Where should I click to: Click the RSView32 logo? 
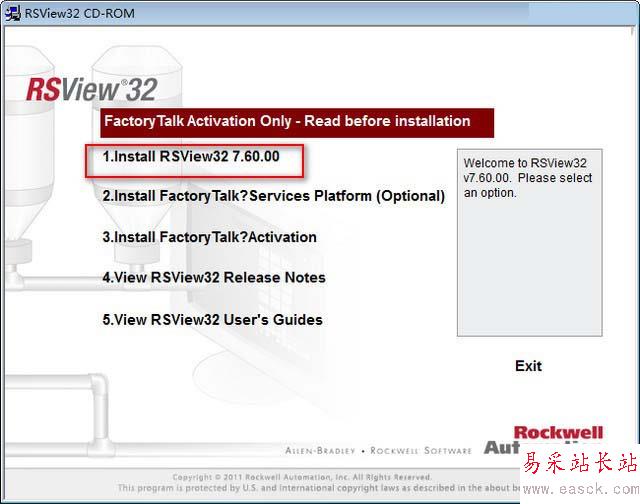[92, 89]
